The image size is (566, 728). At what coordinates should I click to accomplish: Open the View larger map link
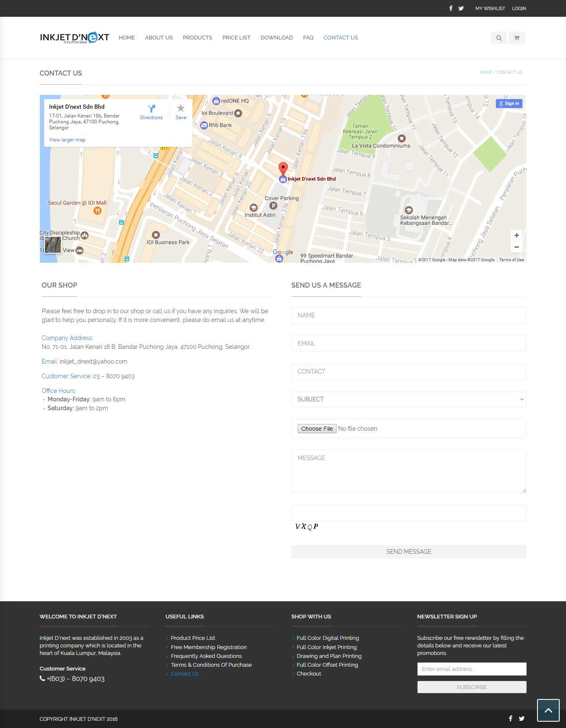(x=67, y=140)
